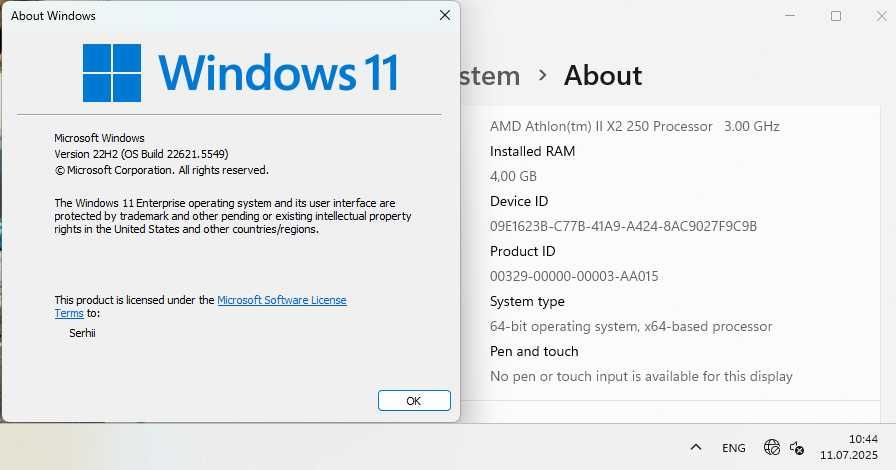Open the network globe tray icon
The image size is (896, 470).
point(771,447)
